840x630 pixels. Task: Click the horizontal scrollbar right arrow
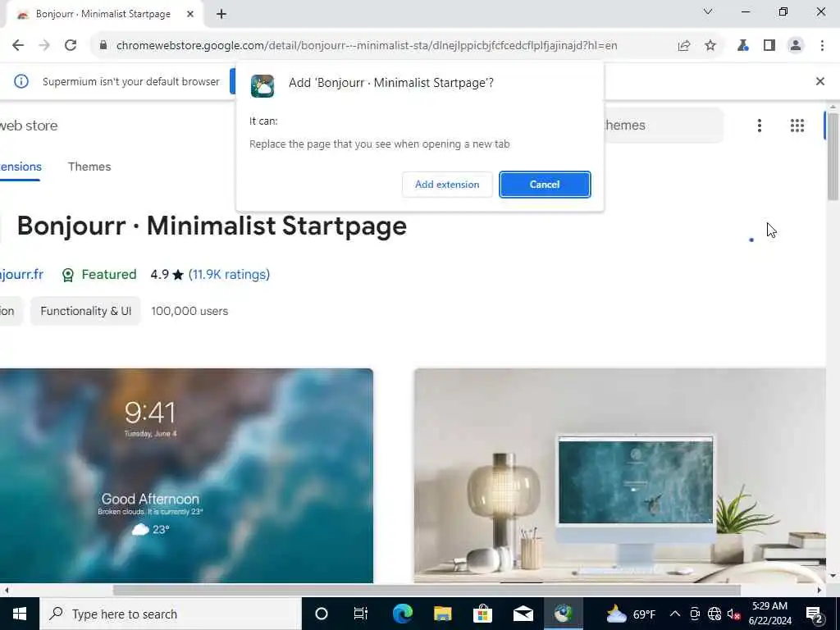pyautogui.click(x=819, y=591)
